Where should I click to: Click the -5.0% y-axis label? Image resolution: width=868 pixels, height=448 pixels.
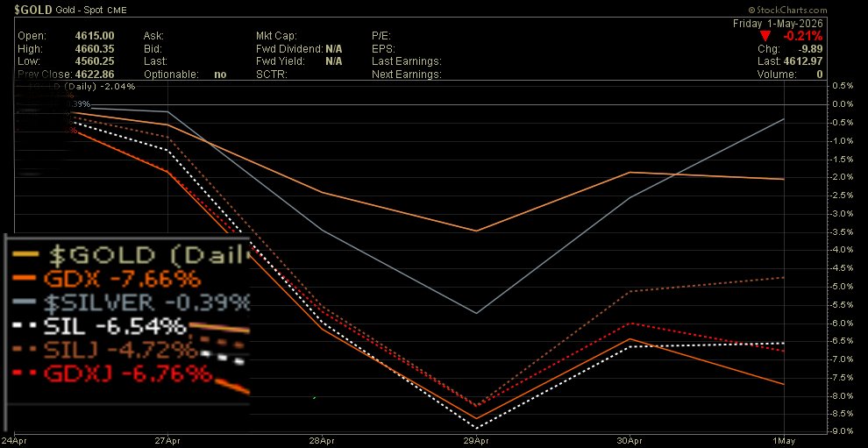[842, 287]
